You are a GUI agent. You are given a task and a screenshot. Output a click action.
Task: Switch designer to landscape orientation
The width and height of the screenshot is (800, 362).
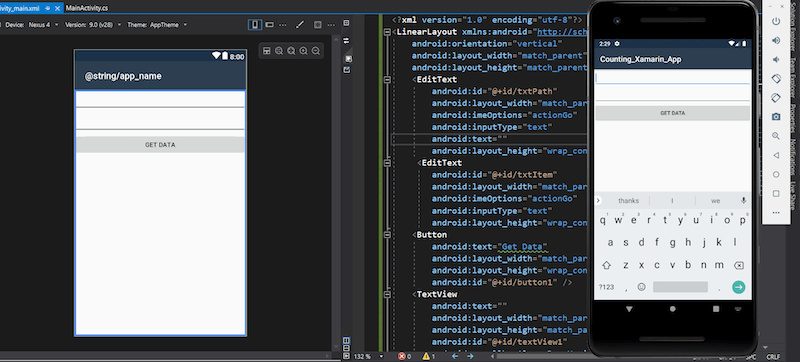coord(269,24)
